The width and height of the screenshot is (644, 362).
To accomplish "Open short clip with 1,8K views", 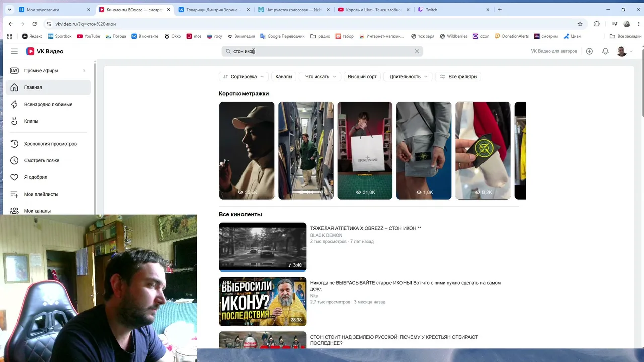I will (x=424, y=150).
